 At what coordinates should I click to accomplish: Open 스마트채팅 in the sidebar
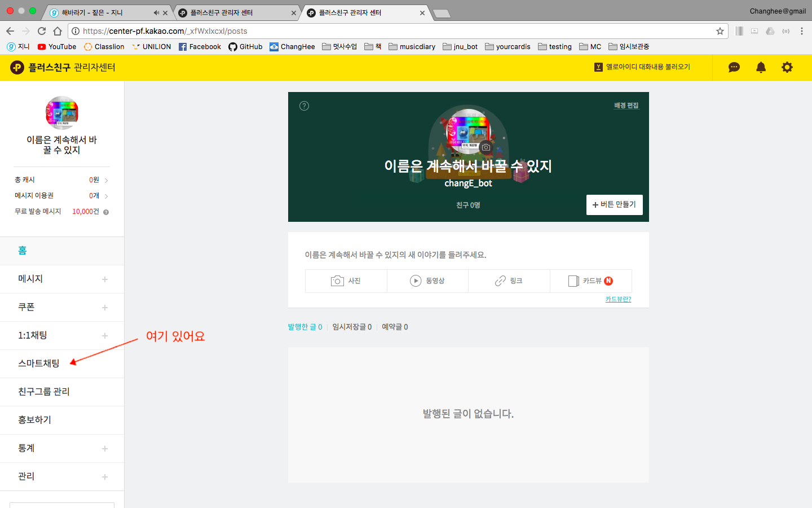coord(62,364)
